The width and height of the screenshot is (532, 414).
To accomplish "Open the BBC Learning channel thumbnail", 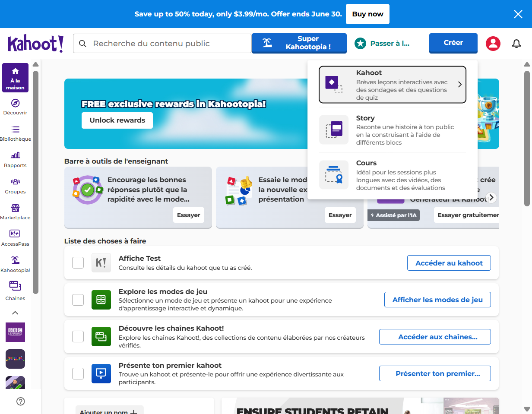I will click(15, 332).
